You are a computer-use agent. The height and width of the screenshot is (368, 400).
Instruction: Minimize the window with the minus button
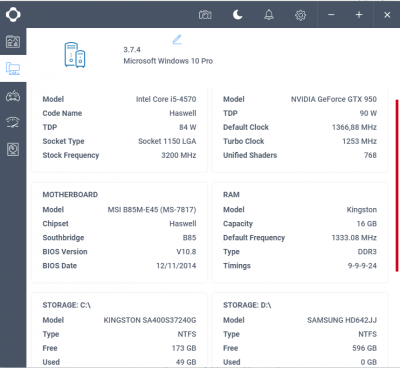(331, 15)
